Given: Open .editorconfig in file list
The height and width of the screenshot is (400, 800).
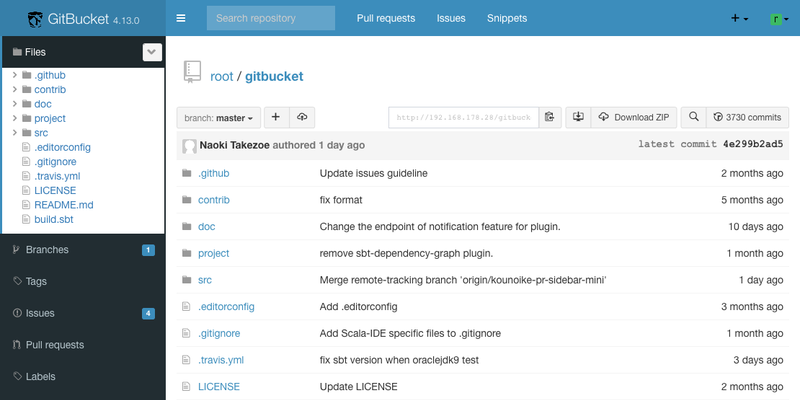Looking at the screenshot, I should coord(226,307).
